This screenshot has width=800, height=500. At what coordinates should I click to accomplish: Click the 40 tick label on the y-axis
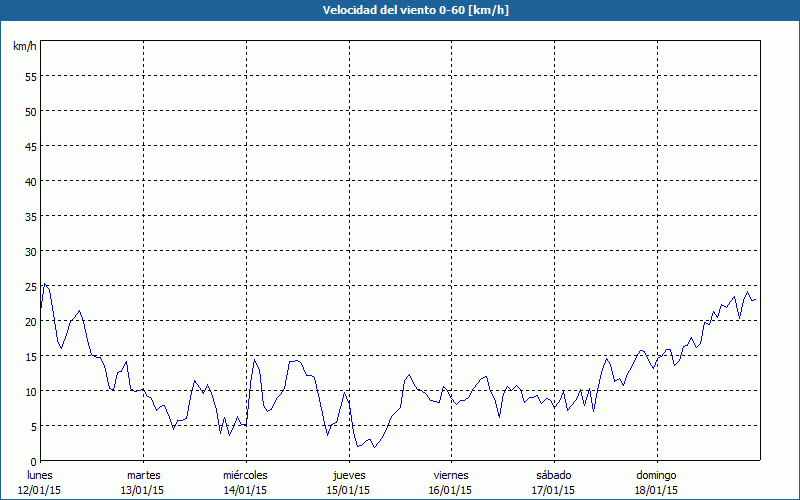30,181
